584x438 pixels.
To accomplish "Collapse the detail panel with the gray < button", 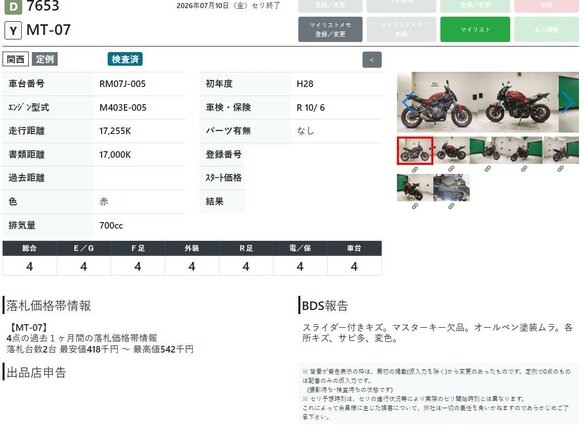I will 372,60.
